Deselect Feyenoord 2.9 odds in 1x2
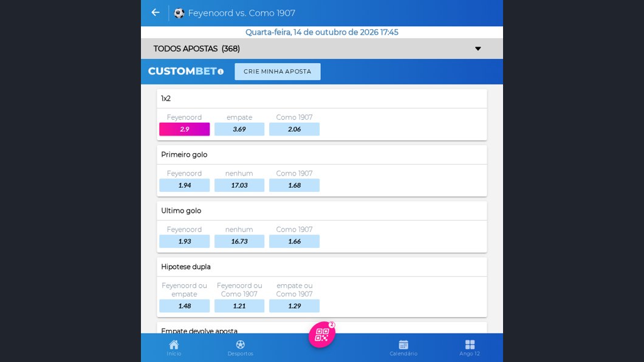This screenshot has width=644, height=362. 185,129
